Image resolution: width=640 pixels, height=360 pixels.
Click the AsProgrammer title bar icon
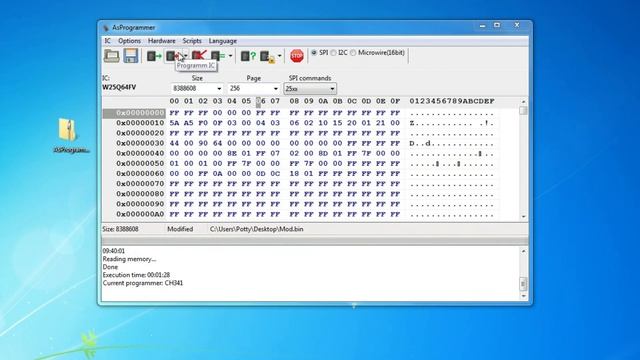pos(106,28)
